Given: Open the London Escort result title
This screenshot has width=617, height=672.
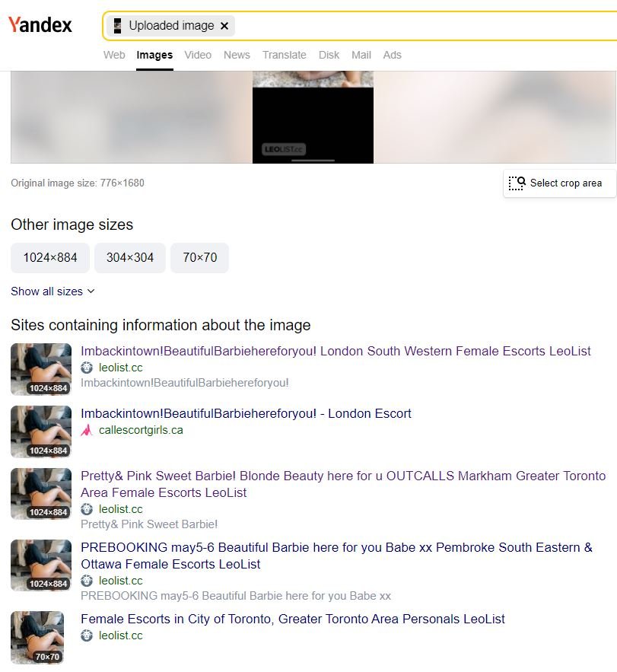Looking at the screenshot, I should click(246, 413).
